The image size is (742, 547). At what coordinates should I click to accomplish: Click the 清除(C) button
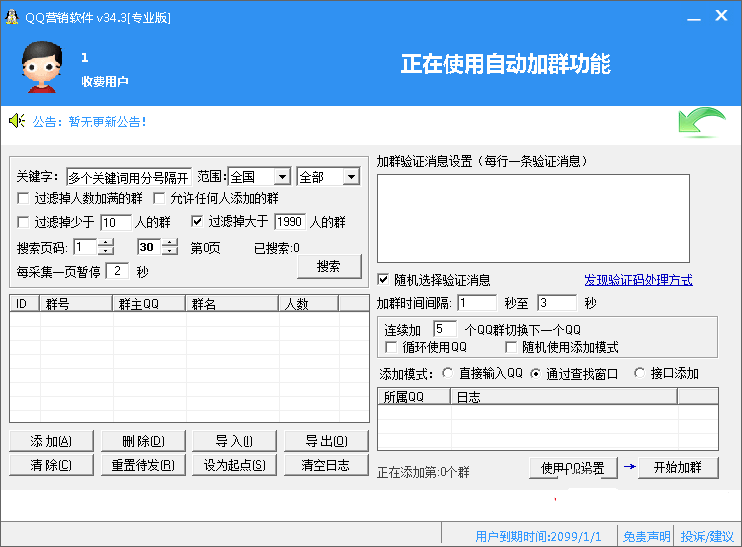51,465
